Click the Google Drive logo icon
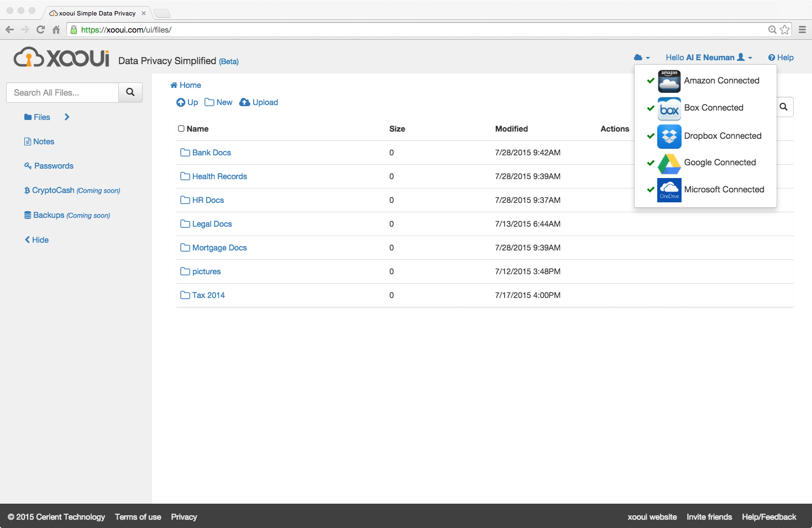812x528 pixels. (669, 163)
